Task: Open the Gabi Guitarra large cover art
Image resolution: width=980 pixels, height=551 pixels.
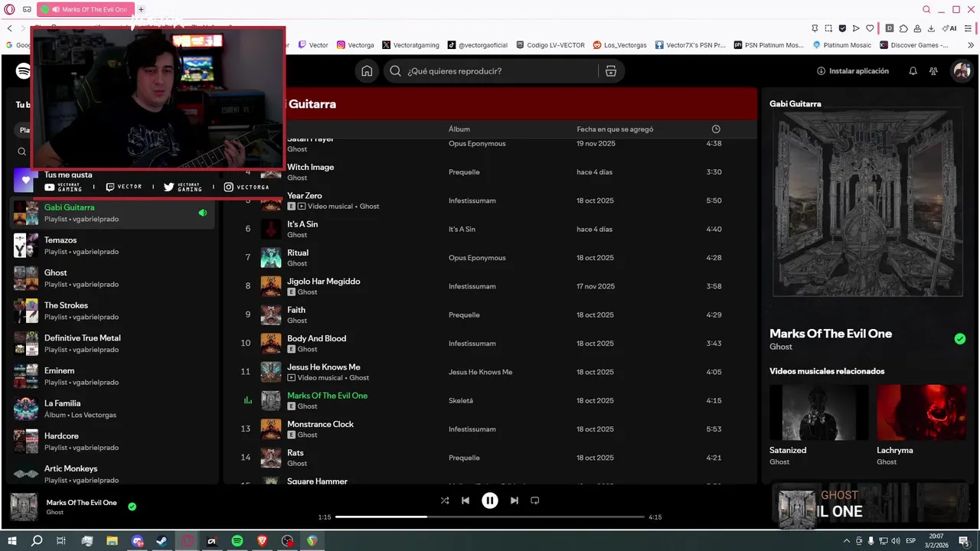Action: pyautogui.click(x=867, y=202)
